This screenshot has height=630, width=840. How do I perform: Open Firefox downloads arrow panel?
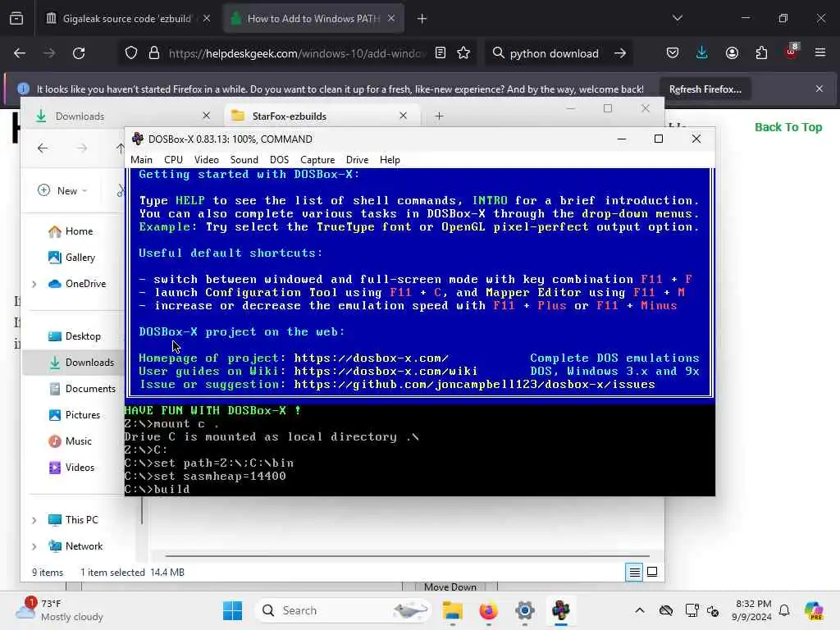coord(702,53)
